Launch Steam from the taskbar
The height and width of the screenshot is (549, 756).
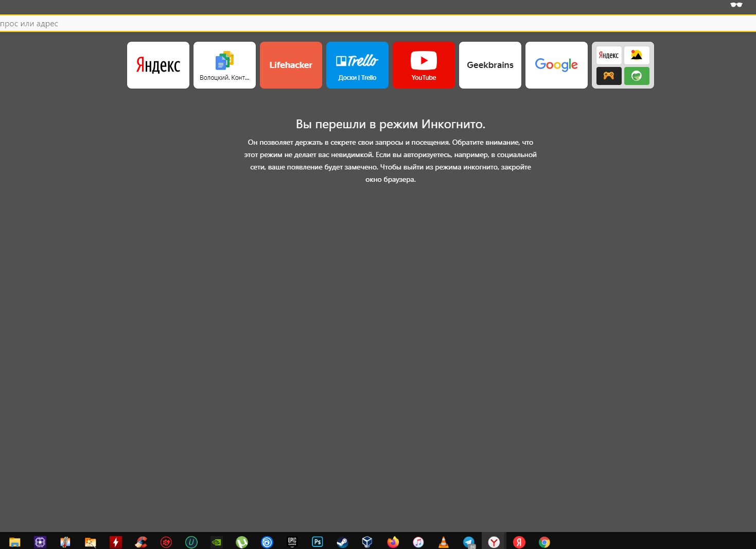342,542
